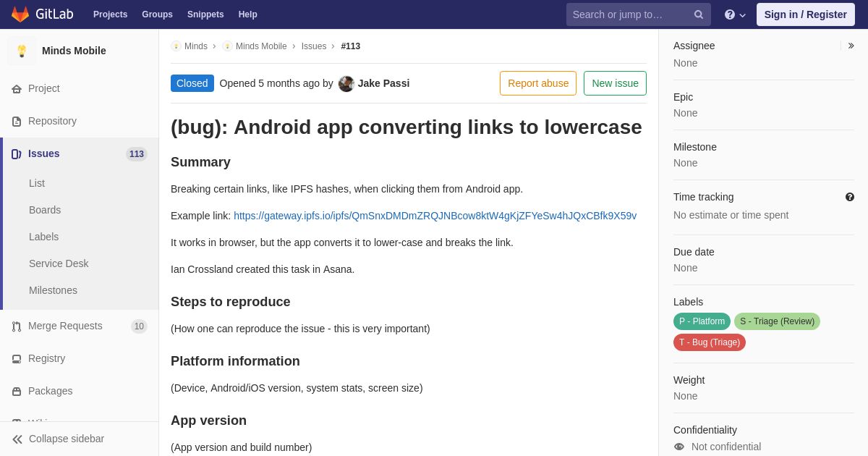The height and width of the screenshot is (456, 868).
Task: Click the Report abuse button
Action: tap(538, 83)
